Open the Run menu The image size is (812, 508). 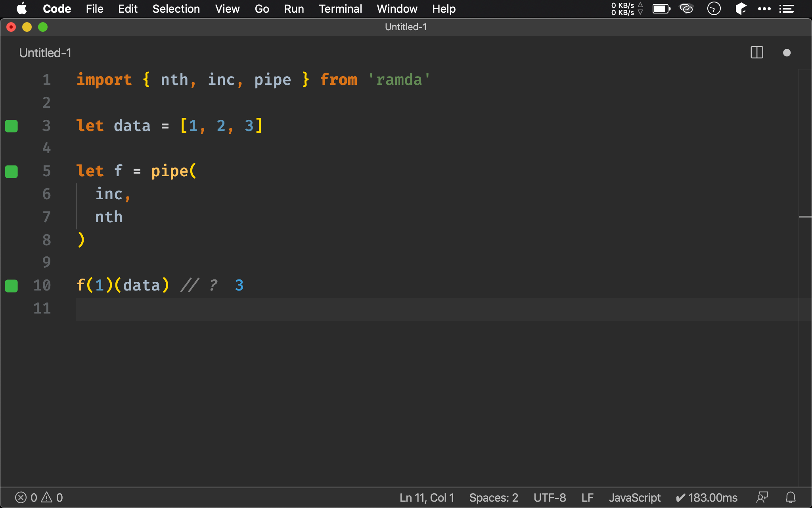294,9
